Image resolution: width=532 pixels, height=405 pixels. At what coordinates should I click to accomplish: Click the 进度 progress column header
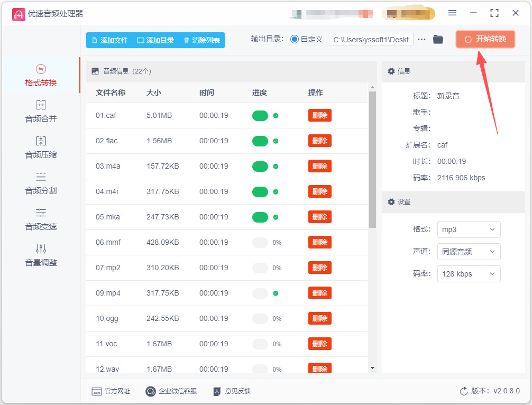click(x=260, y=93)
